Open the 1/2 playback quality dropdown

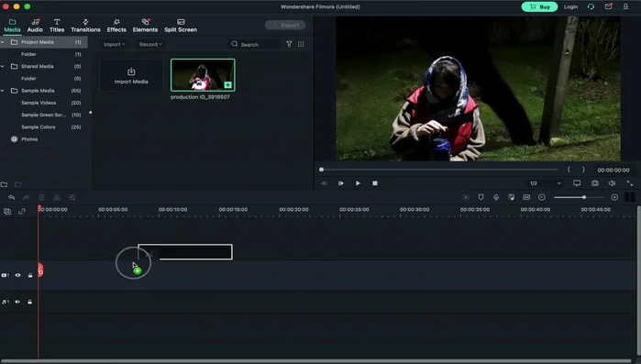tap(546, 183)
